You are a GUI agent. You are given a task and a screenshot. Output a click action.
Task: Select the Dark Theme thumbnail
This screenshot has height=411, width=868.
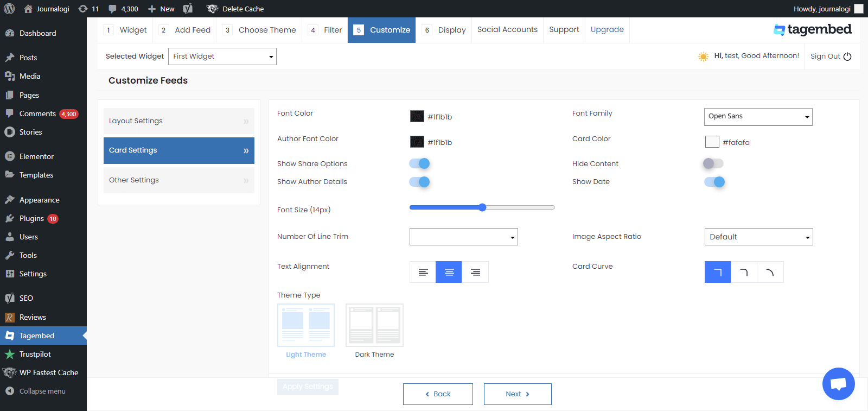tap(374, 325)
